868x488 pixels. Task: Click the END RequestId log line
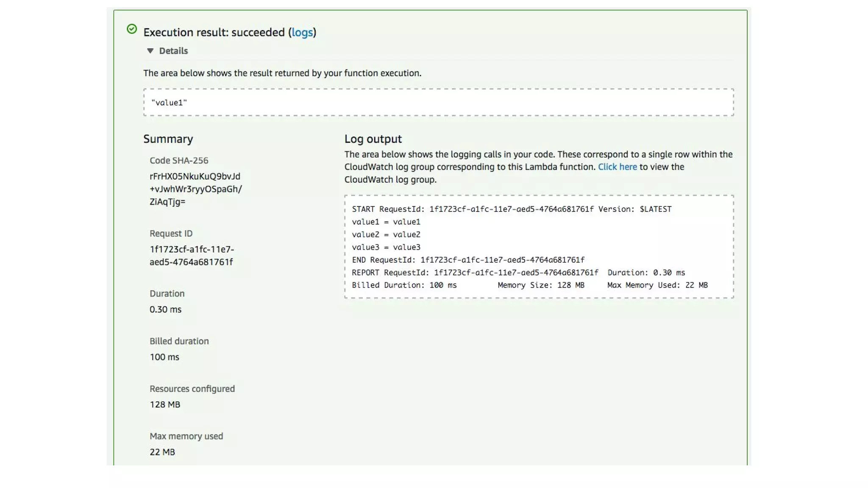click(468, 260)
